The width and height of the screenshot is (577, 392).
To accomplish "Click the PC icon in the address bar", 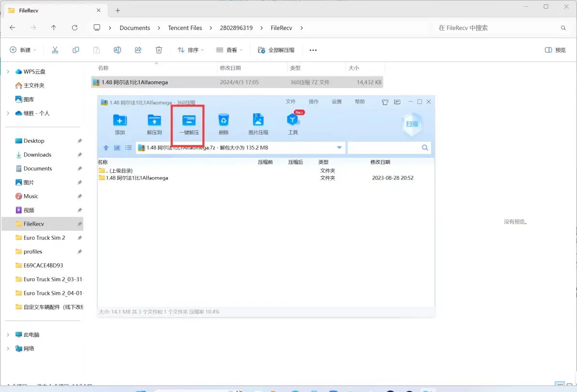I will [x=97, y=28].
